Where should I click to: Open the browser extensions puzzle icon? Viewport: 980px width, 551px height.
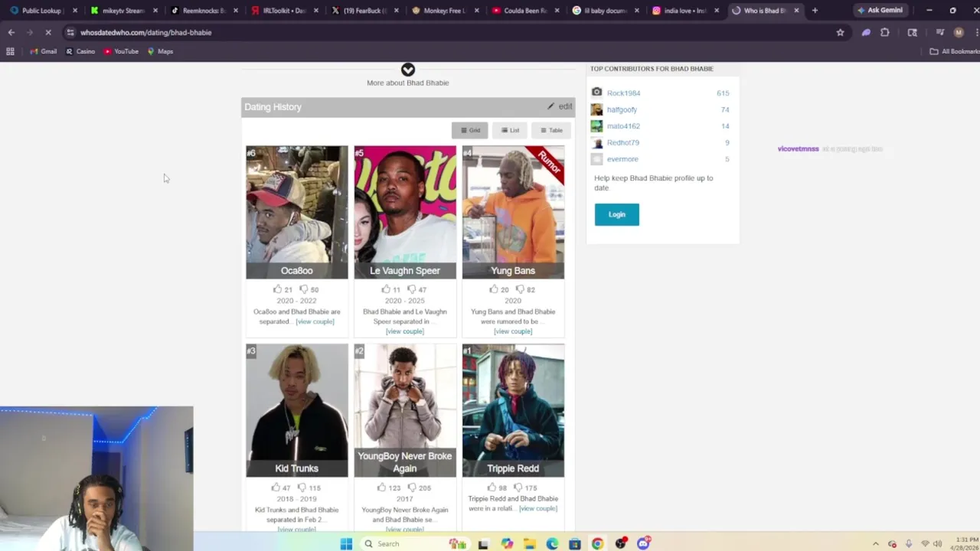(885, 32)
